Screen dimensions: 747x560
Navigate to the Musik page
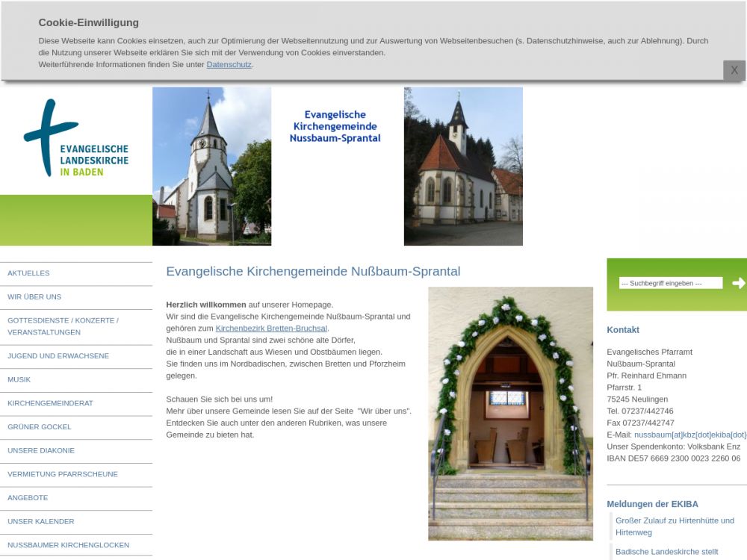[x=19, y=380]
